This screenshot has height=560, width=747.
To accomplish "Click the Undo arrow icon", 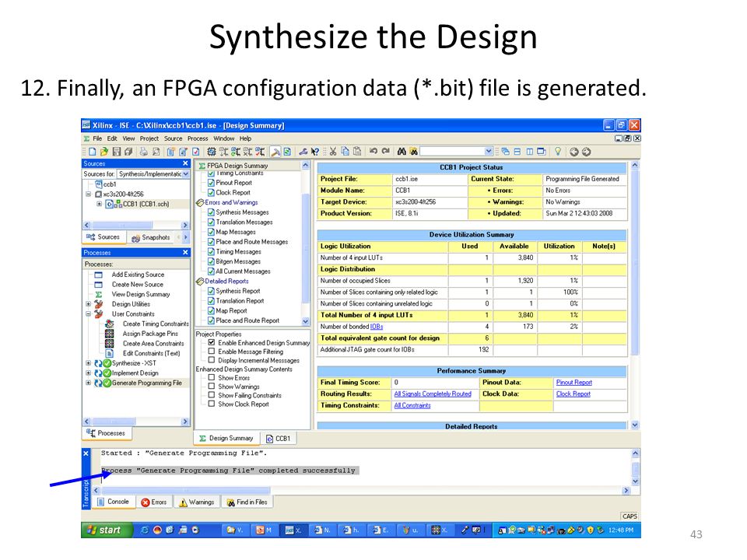I will coord(373,151).
